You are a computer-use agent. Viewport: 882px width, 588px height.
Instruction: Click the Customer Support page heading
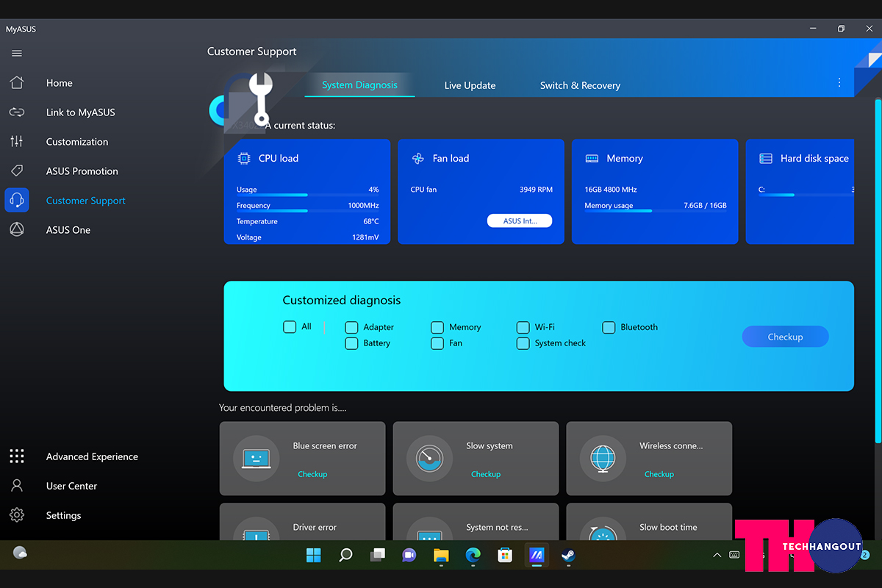[252, 51]
